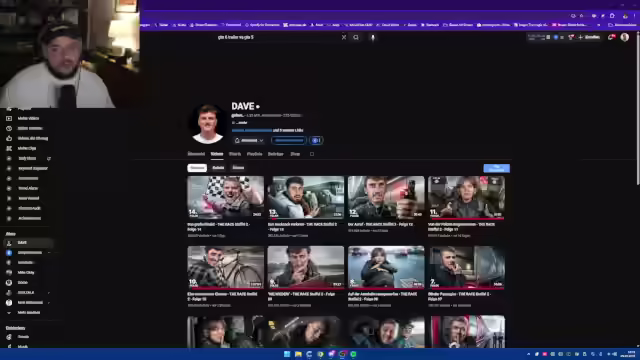Activate voice search microphone icon
Screen dimensions: 640x360
372,37
